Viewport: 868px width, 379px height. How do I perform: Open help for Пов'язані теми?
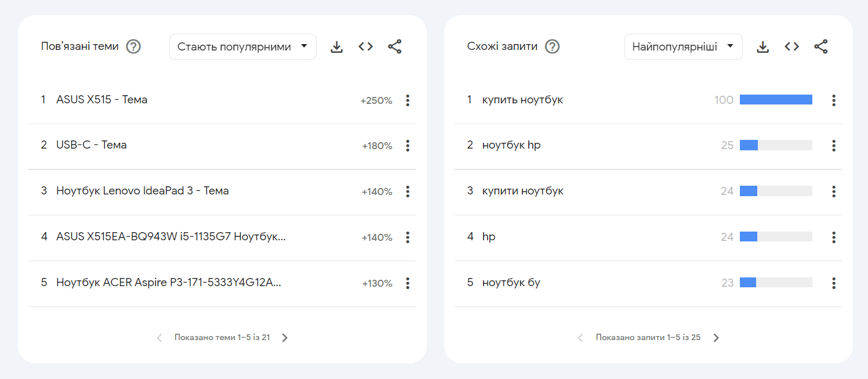(133, 46)
